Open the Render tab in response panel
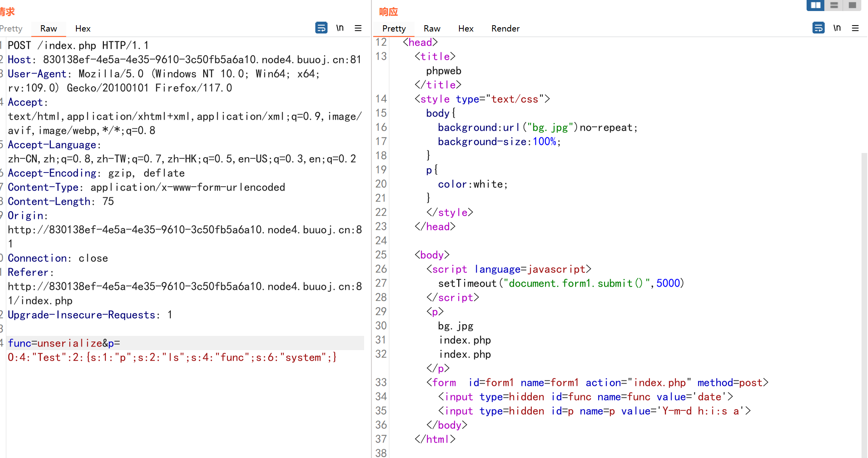This screenshot has width=868, height=458. tap(505, 28)
